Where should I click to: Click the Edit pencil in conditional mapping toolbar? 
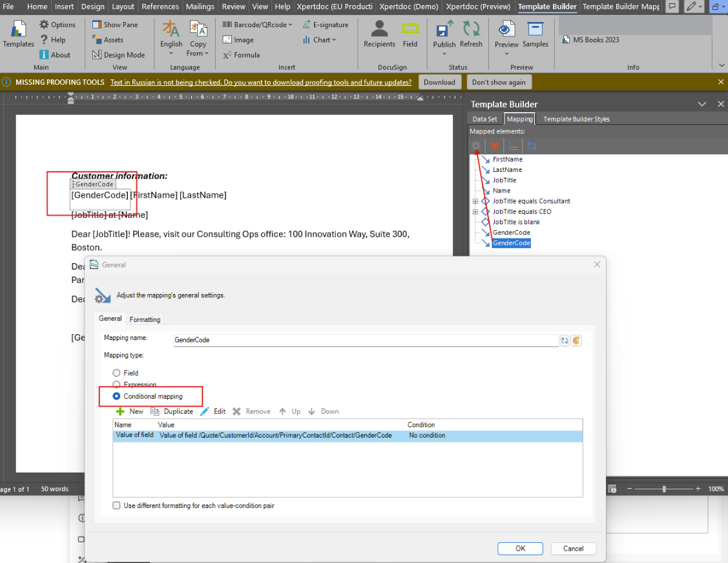click(205, 412)
